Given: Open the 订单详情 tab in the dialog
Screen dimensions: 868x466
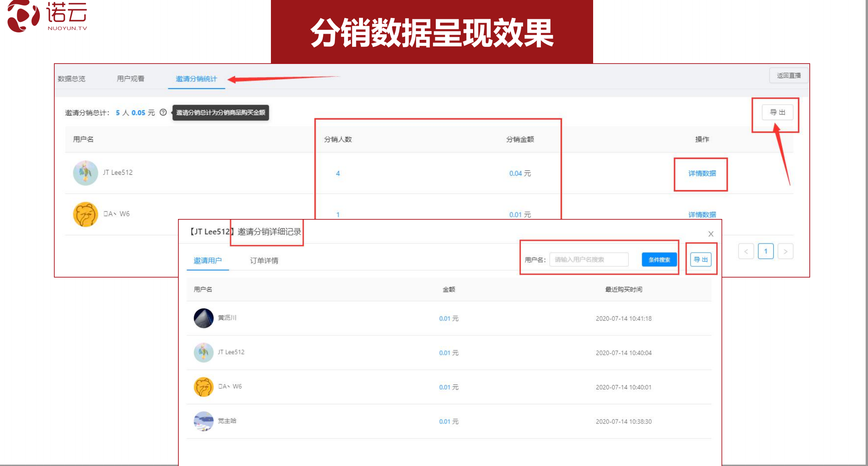Looking at the screenshot, I should [265, 261].
